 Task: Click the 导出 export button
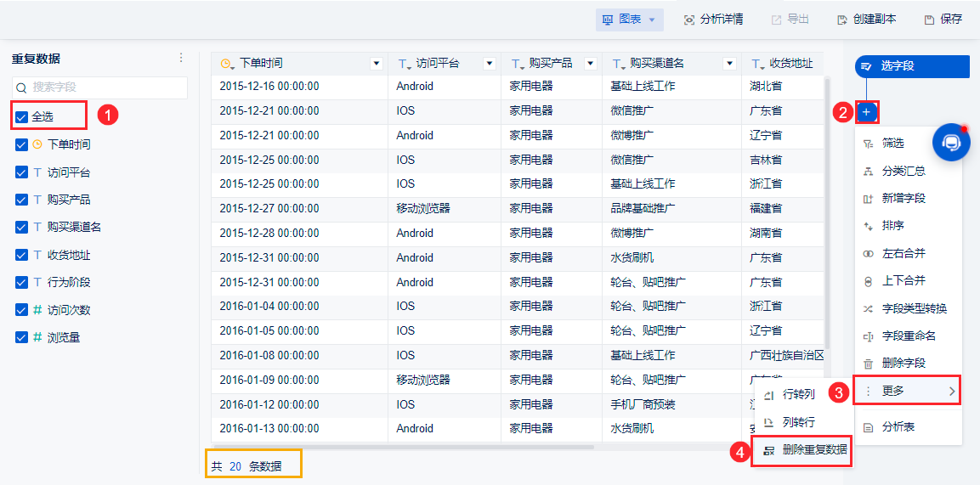pos(790,20)
